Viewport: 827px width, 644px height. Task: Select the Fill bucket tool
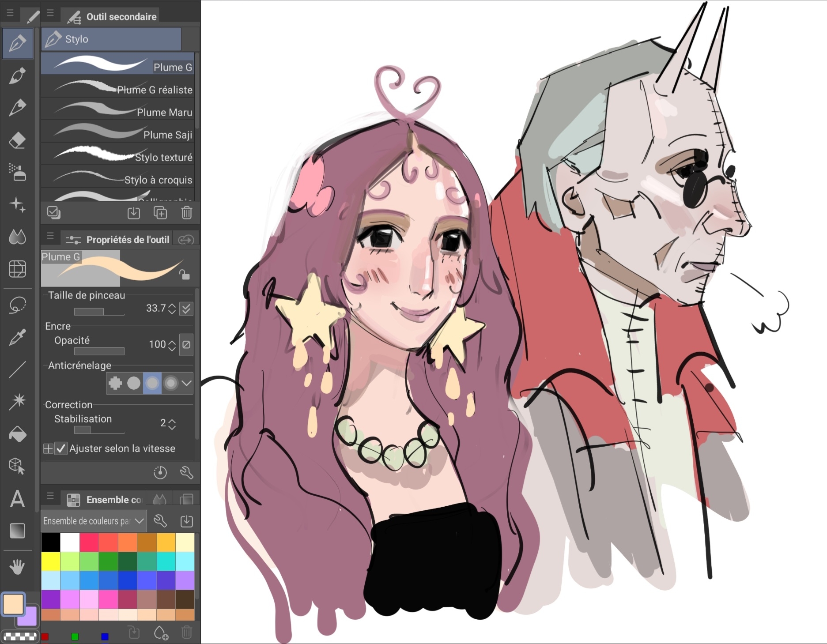click(17, 435)
